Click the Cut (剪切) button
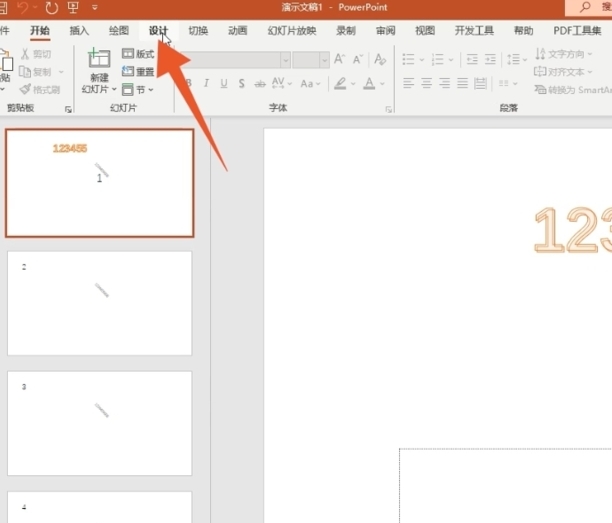The width and height of the screenshot is (612, 523). pyautogui.click(x=36, y=54)
